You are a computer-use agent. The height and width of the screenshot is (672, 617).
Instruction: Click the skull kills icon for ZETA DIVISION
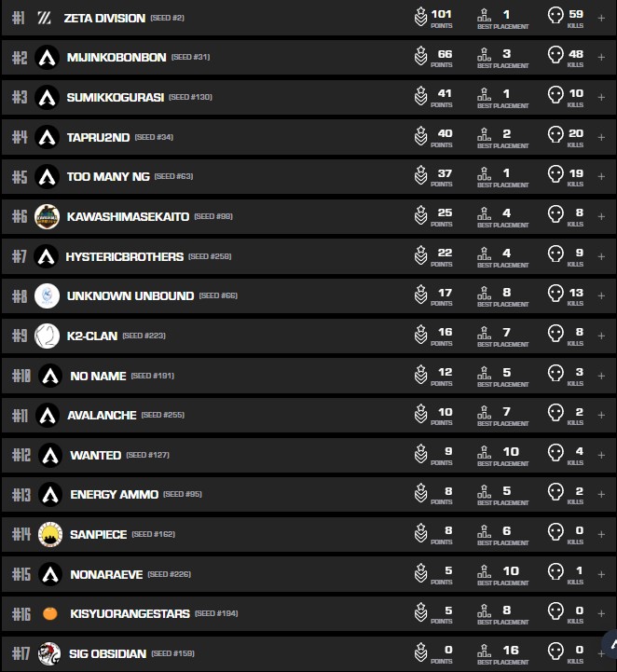pos(555,16)
